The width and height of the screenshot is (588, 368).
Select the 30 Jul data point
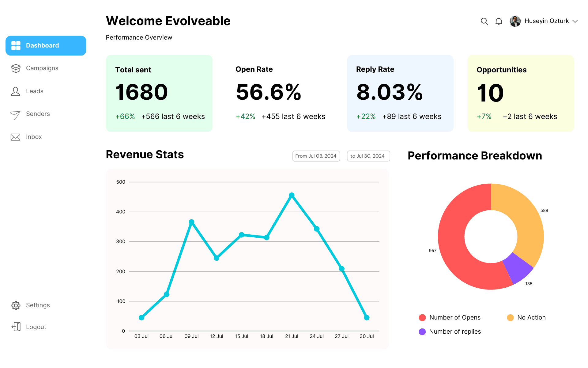click(367, 318)
